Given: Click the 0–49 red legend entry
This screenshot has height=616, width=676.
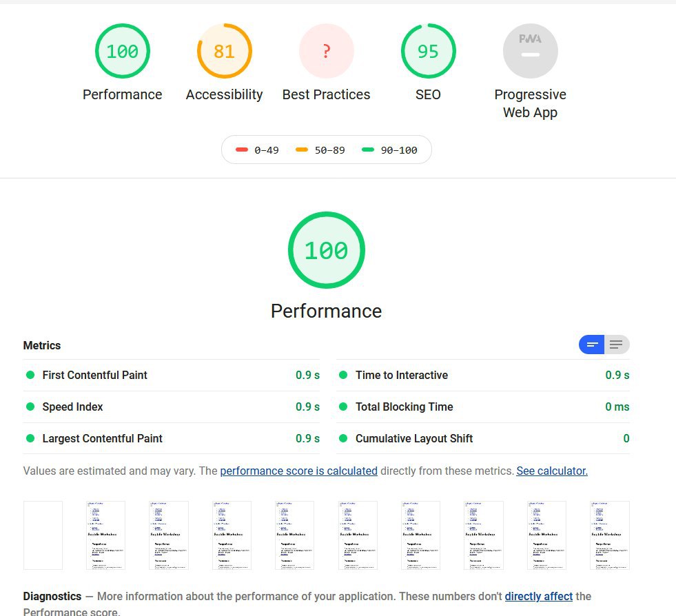Looking at the screenshot, I should (257, 150).
